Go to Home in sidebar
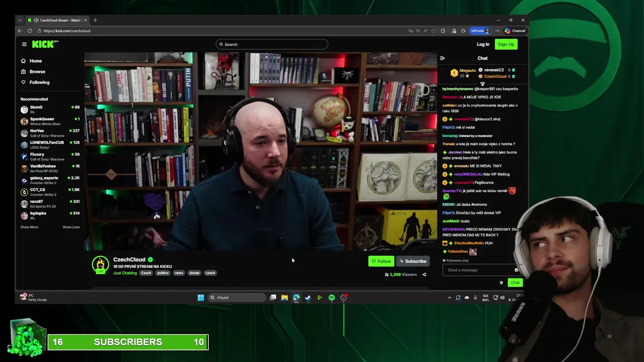The image size is (644, 362). coord(35,61)
